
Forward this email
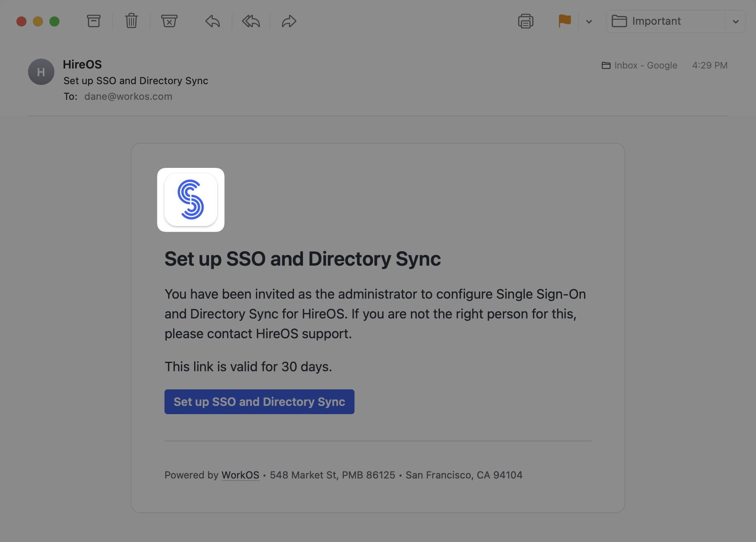tap(289, 21)
